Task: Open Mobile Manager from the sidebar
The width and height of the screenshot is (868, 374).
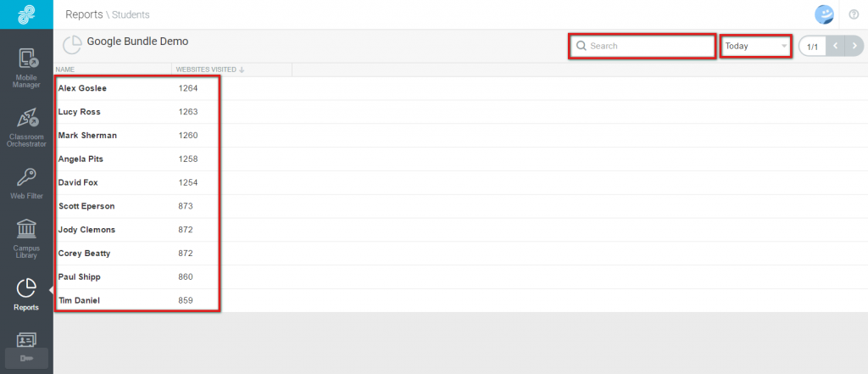Action: coord(26,68)
